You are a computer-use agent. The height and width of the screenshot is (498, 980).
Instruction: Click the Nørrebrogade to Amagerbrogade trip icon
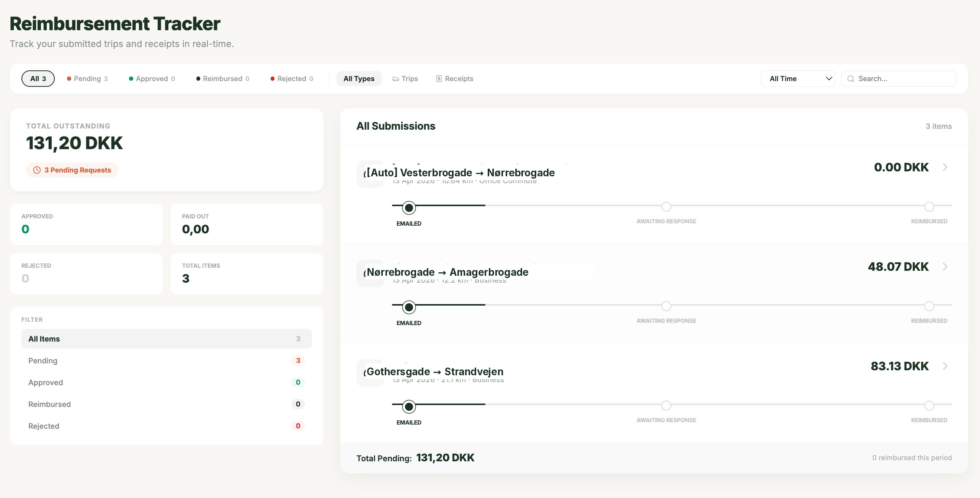point(370,273)
